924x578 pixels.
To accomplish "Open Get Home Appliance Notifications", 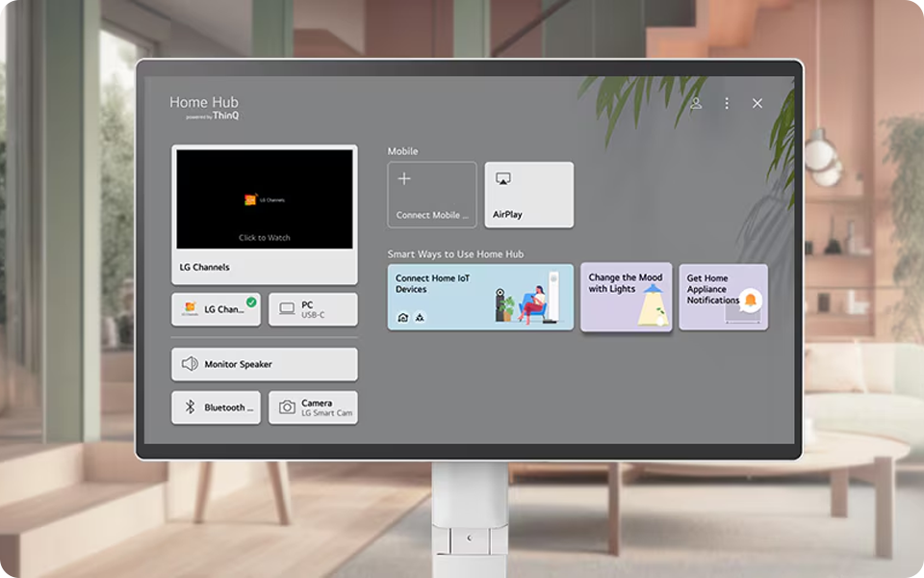I will coord(723,296).
